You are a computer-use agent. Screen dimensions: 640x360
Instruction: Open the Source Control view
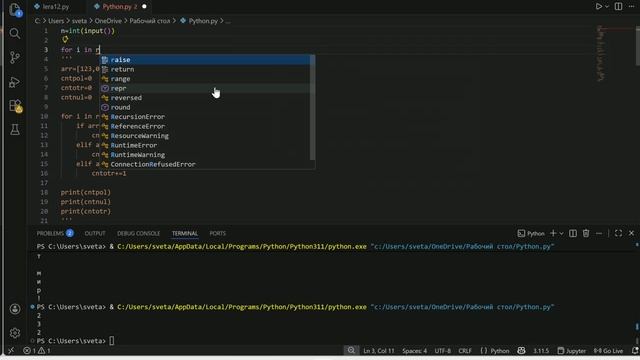15,58
